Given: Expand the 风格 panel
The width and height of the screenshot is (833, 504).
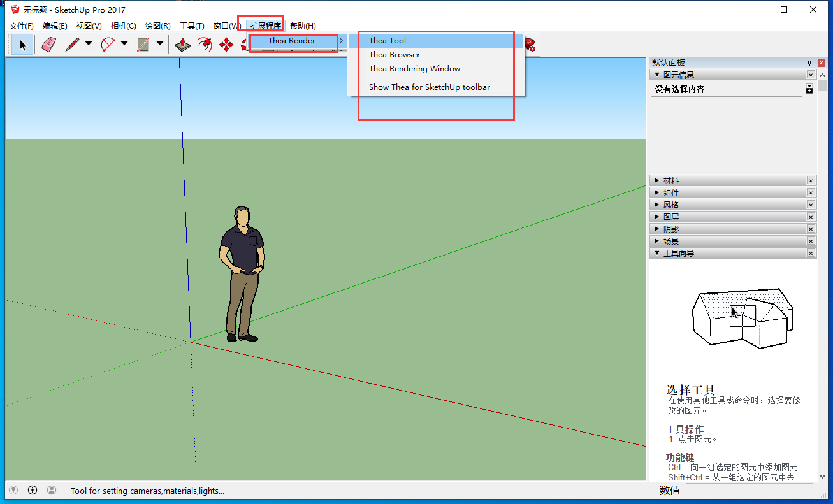Looking at the screenshot, I should 657,205.
